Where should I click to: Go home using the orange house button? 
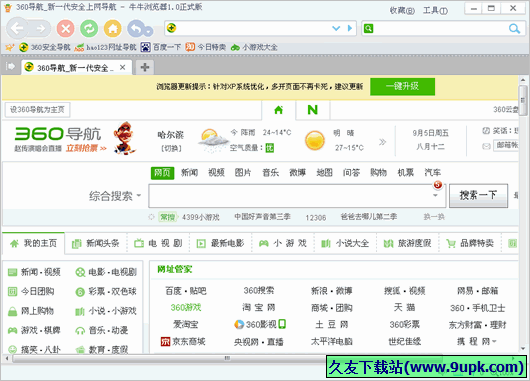coord(113,28)
